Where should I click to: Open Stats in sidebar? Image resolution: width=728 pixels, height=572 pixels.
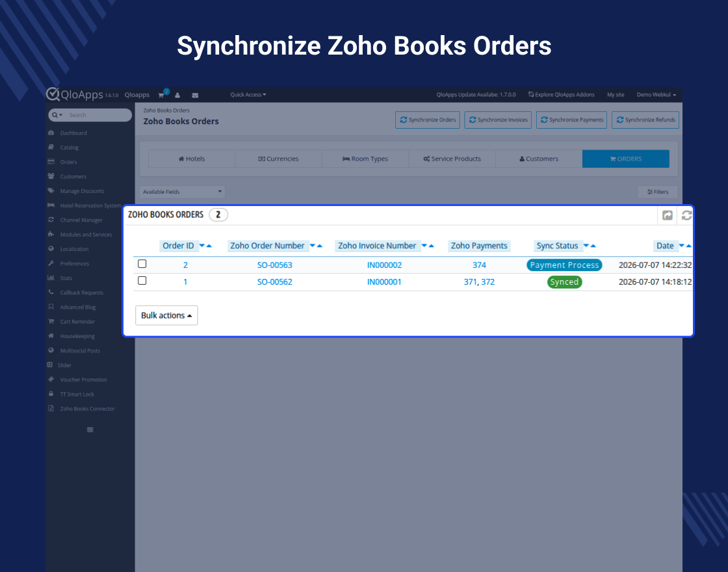coord(66,278)
